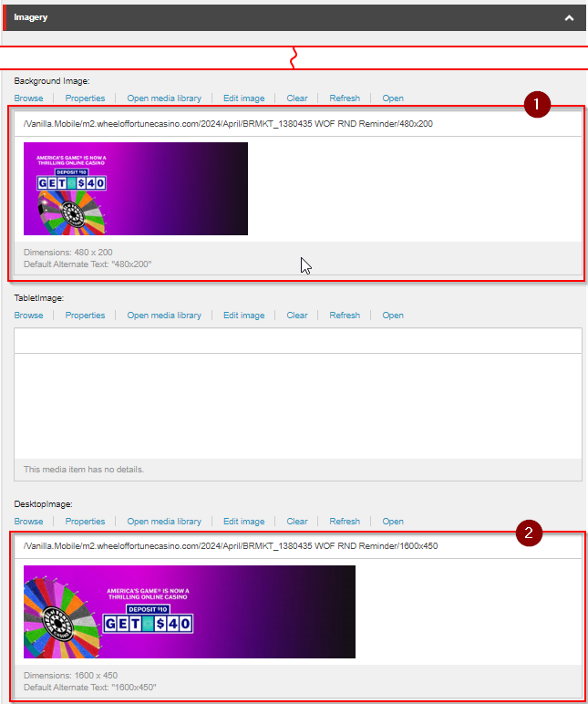Edit image for TabletImage
Viewport: 588px width, 704px height.
coord(243,316)
